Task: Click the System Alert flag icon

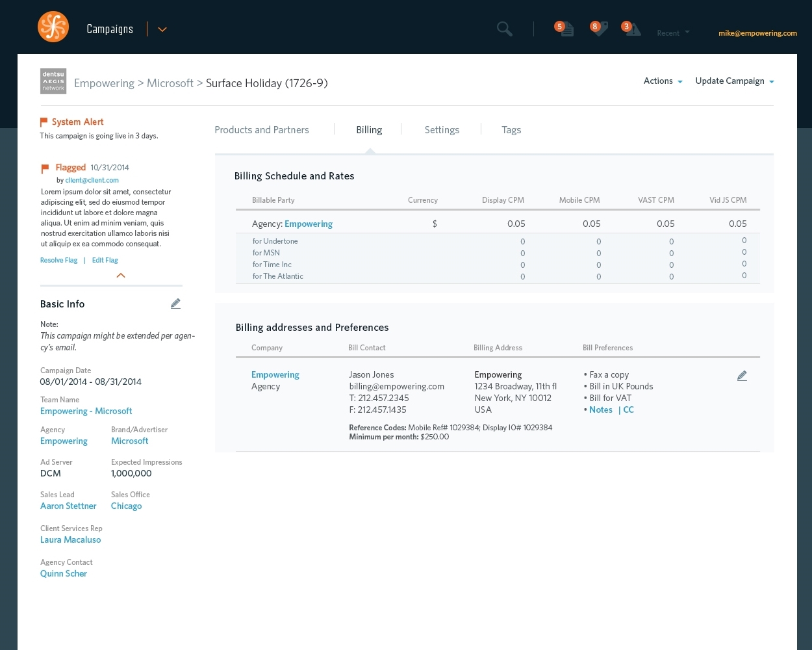Action: pyautogui.click(x=44, y=121)
